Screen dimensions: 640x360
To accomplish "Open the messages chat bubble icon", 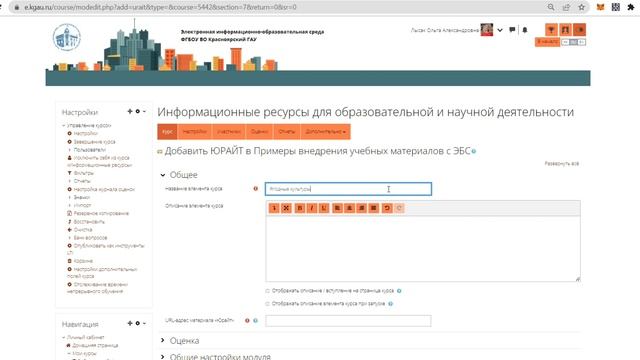I will [x=512, y=30].
